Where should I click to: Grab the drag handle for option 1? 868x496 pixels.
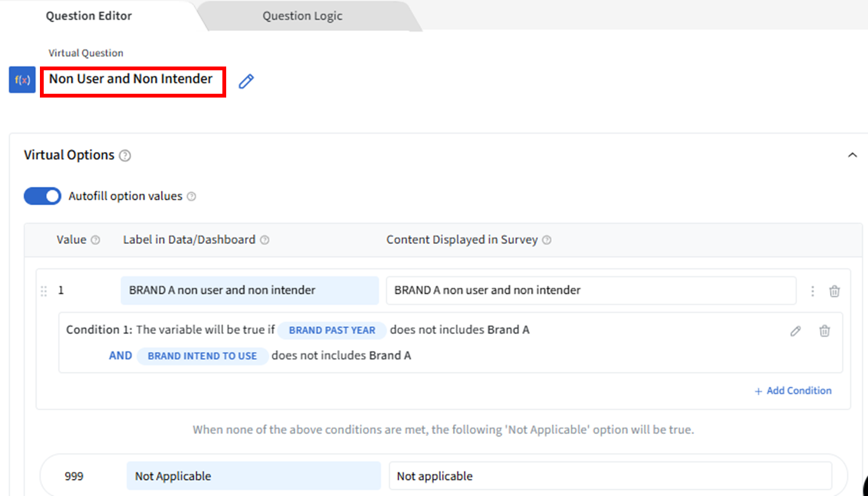pos(44,291)
